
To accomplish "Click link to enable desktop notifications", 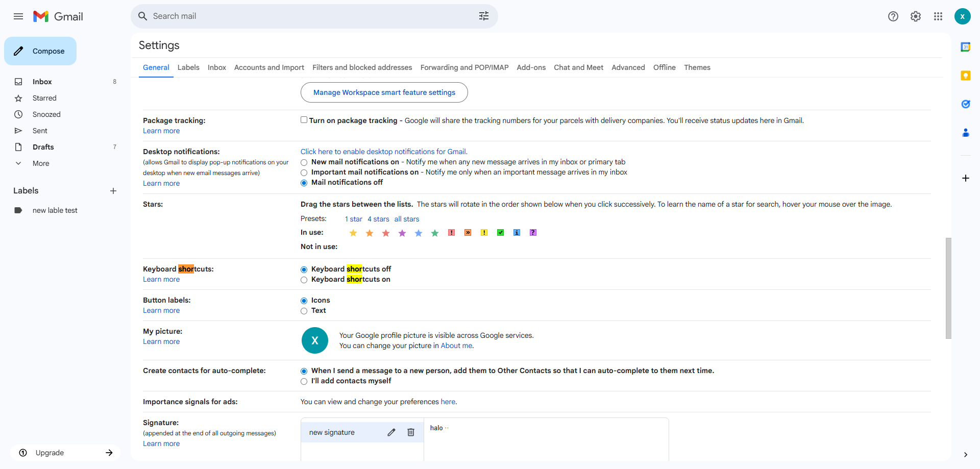I will pos(384,152).
